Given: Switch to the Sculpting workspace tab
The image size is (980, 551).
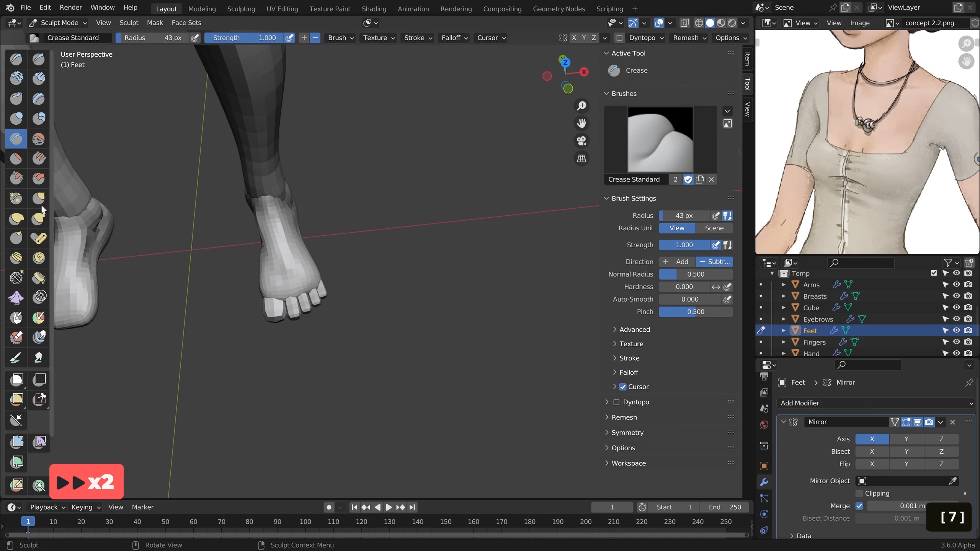Looking at the screenshot, I should click(241, 8).
